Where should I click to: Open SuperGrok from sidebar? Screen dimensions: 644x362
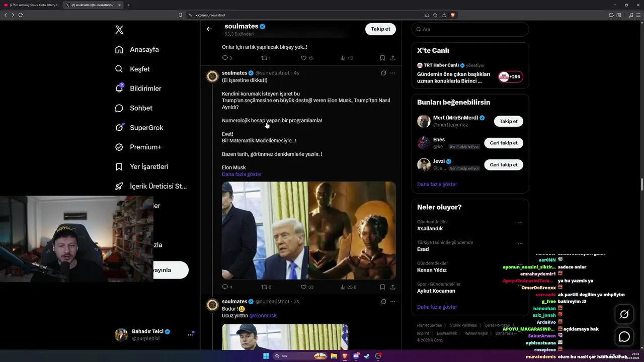pyautogui.click(x=139, y=128)
